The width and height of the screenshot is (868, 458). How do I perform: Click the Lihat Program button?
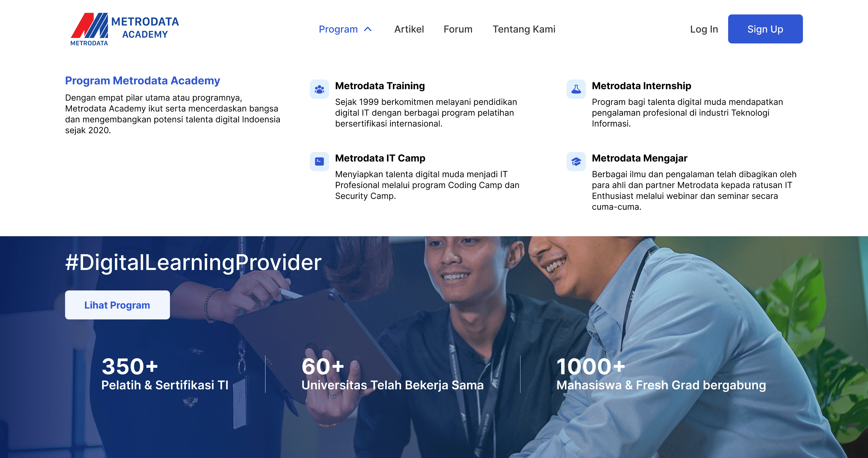pyautogui.click(x=117, y=305)
